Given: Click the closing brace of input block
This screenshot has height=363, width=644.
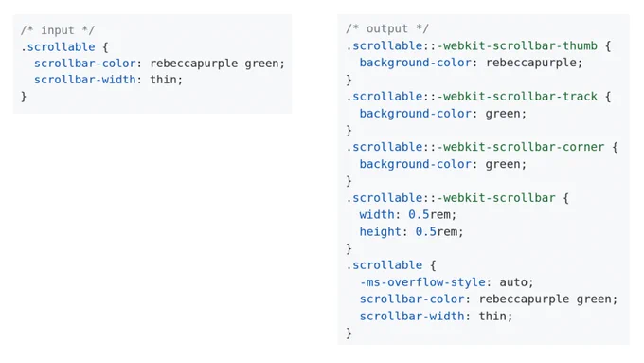Looking at the screenshot, I should click(24, 97).
